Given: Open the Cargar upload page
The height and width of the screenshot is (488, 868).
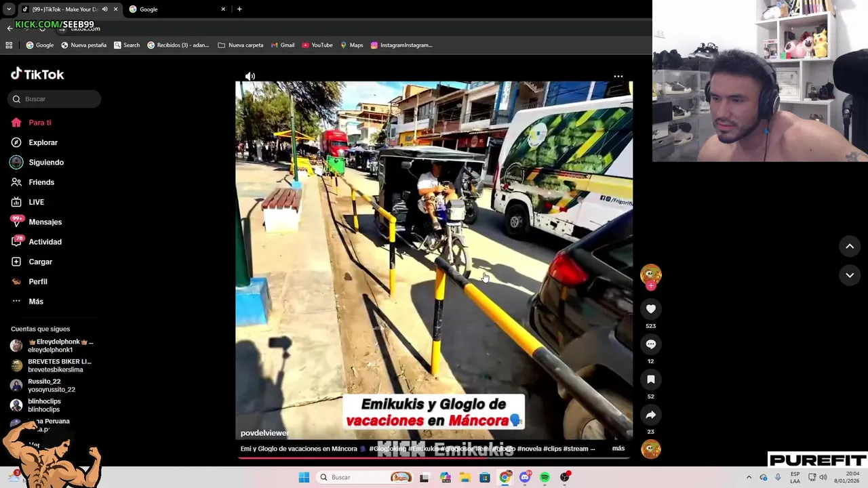Looking at the screenshot, I should (32, 262).
